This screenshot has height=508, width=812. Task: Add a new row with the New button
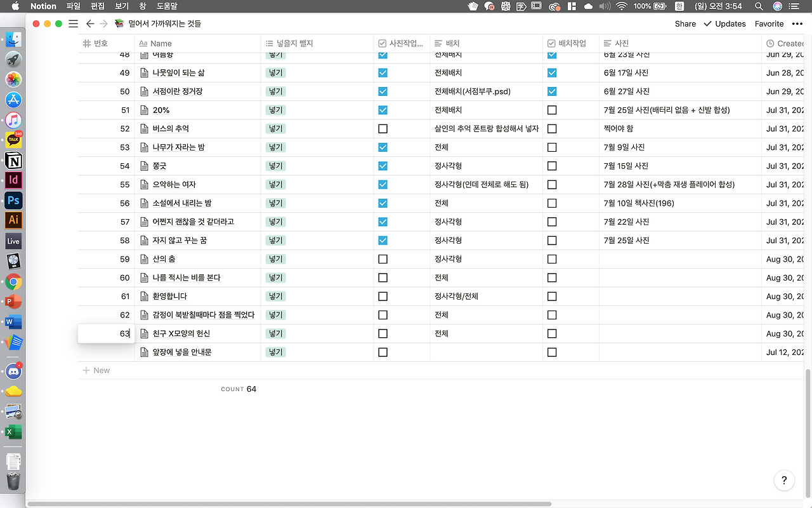coord(96,370)
